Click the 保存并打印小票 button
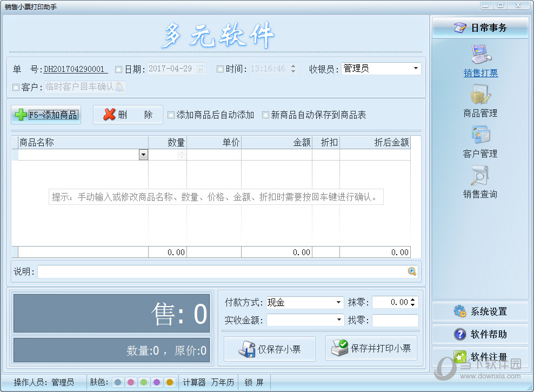This screenshot has width=534, height=392. click(371, 348)
